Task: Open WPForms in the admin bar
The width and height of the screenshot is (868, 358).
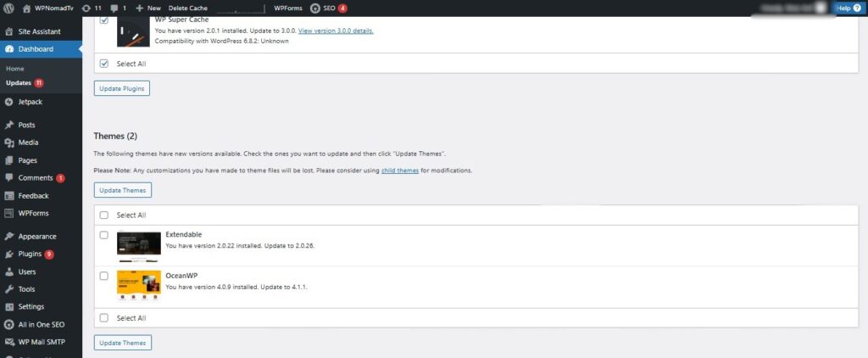Action: point(288,8)
